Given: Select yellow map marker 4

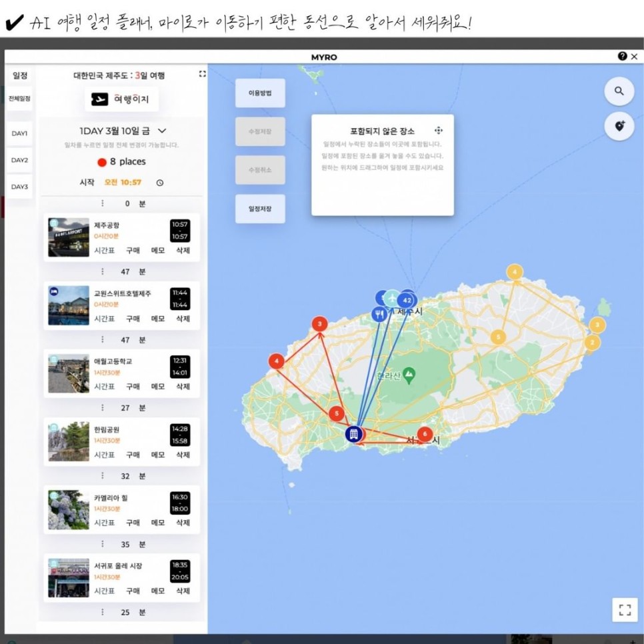Looking at the screenshot, I should point(515,272).
